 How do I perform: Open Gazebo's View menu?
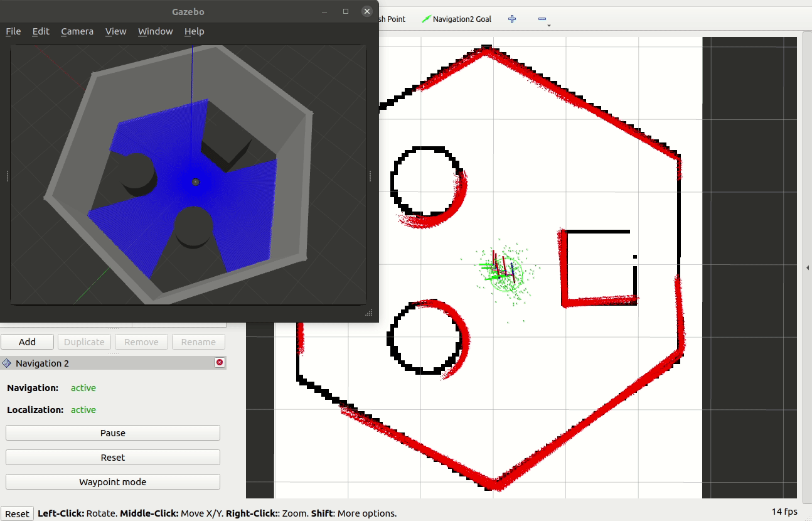115,31
